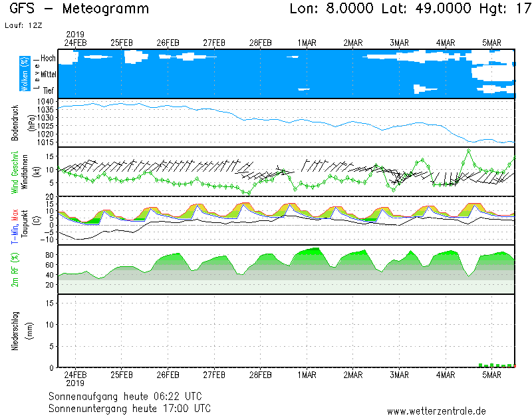The width and height of the screenshot is (532, 416).
Task: Click the Windfahnen axis label
Action: tap(24, 172)
